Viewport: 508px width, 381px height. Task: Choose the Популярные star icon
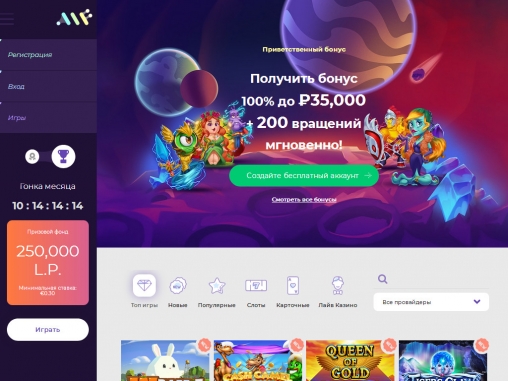point(217,286)
